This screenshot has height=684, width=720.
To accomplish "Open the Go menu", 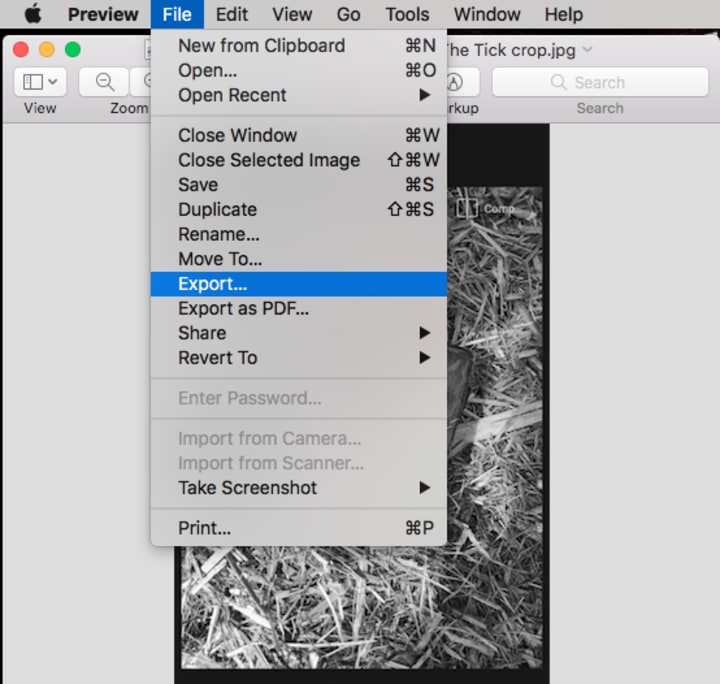I will pos(349,14).
